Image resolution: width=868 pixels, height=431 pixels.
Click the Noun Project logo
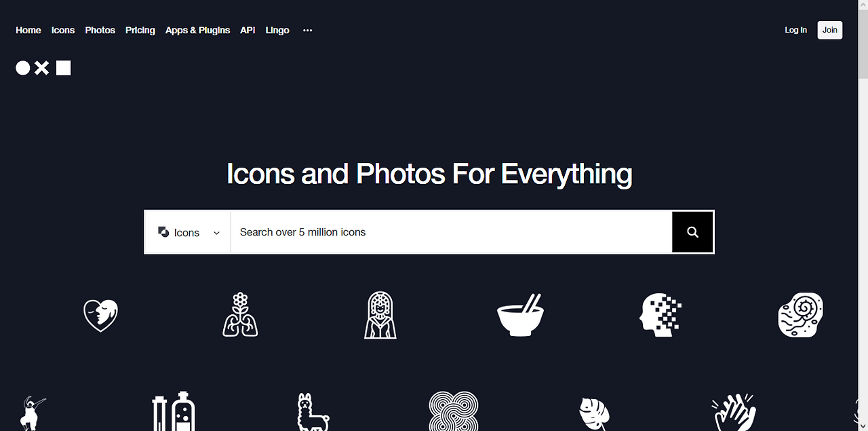43,68
